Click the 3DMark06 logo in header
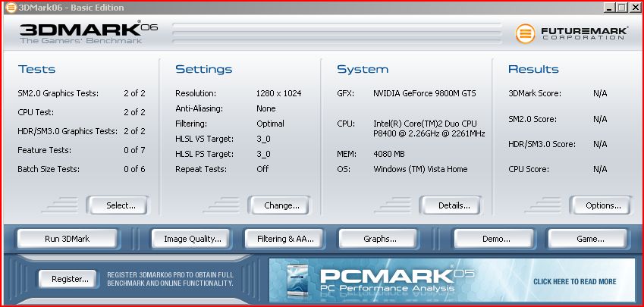 point(89,33)
